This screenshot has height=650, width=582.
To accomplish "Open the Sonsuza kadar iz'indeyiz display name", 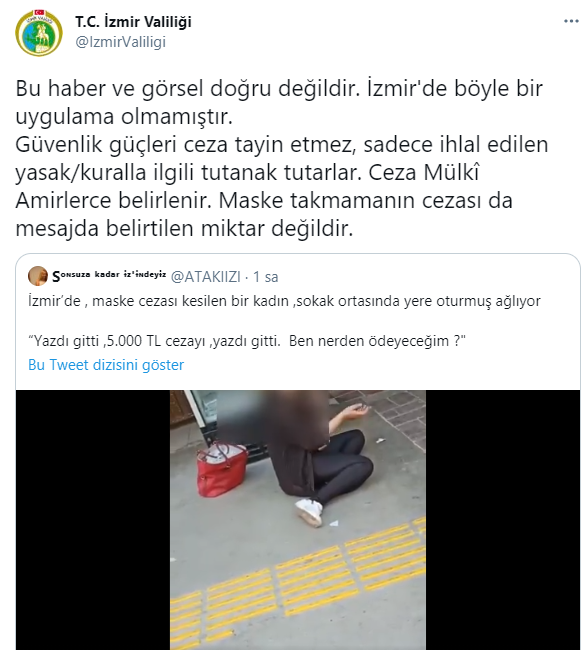I will tap(109, 276).
